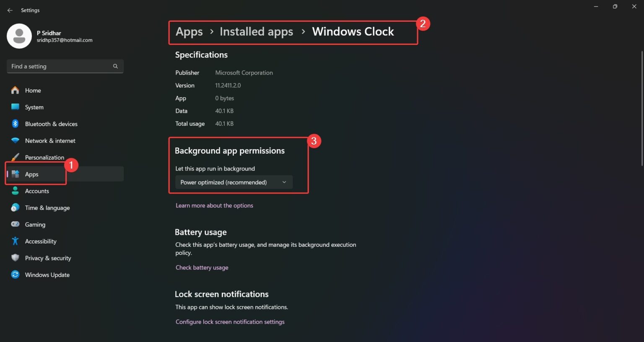644x342 pixels.
Task: Click the search magnifier in Find a setting
Action: 115,66
